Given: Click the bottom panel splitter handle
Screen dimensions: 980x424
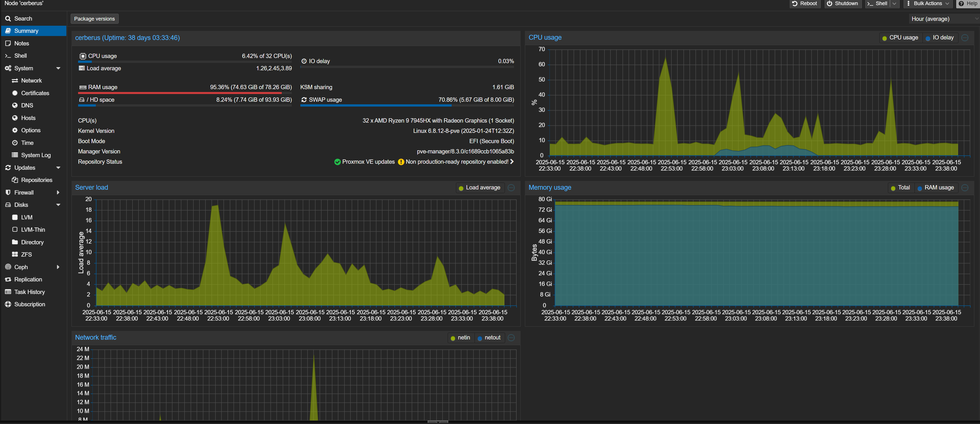Looking at the screenshot, I should pyautogui.click(x=437, y=422).
